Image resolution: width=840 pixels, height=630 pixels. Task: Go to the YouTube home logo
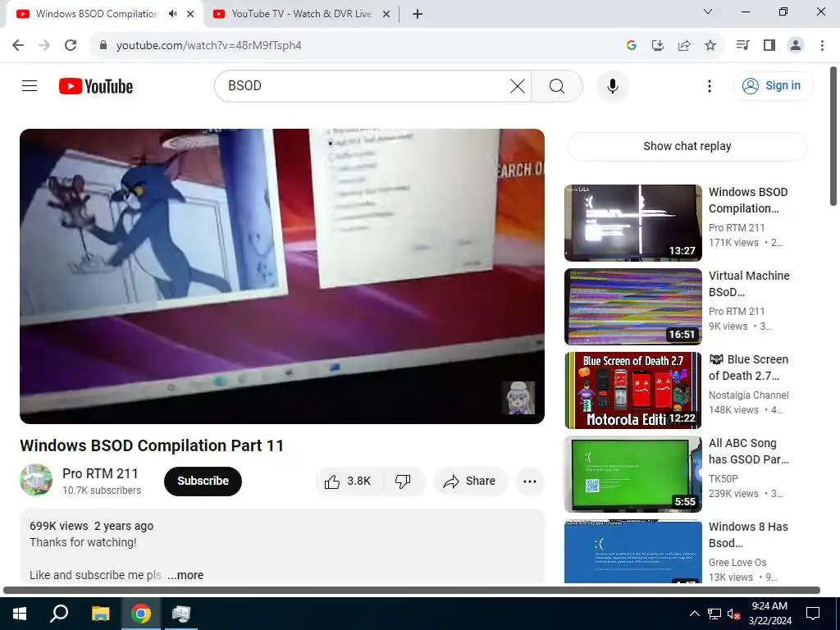(x=96, y=86)
